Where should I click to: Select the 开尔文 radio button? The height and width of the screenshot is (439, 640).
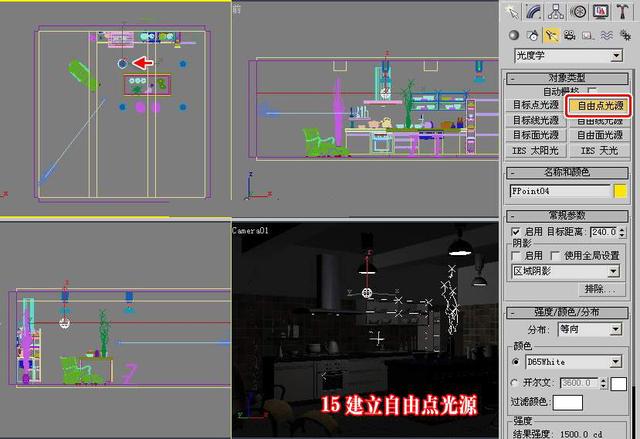point(515,383)
